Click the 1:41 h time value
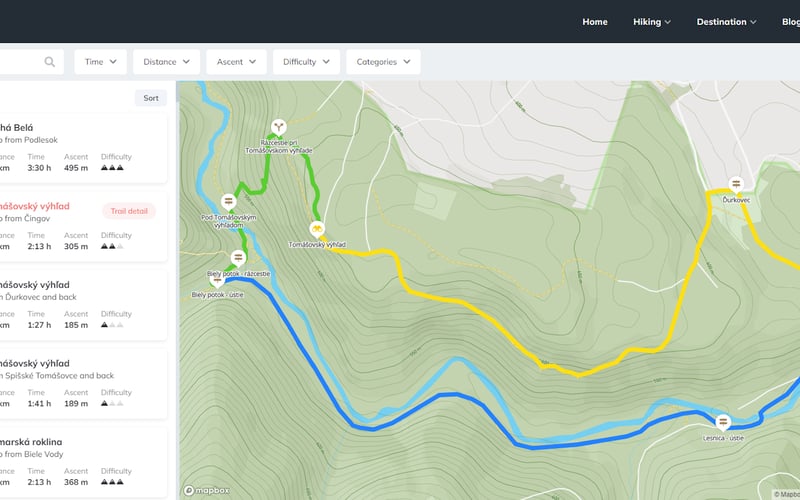This screenshot has width=800, height=500. [x=39, y=404]
